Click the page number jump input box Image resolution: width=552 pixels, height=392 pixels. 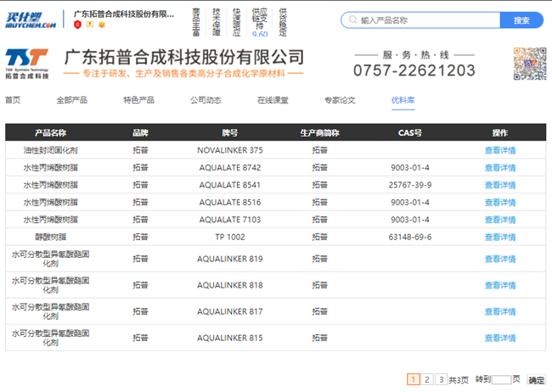click(501, 379)
